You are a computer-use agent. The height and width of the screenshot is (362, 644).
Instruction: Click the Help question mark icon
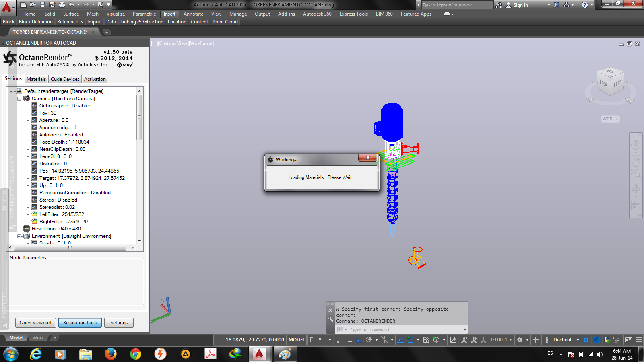pyautogui.click(x=585, y=5)
